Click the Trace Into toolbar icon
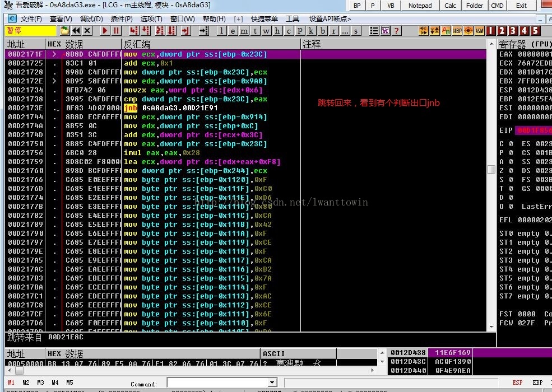The height and width of the screenshot is (392, 552). click(x=160, y=31)
